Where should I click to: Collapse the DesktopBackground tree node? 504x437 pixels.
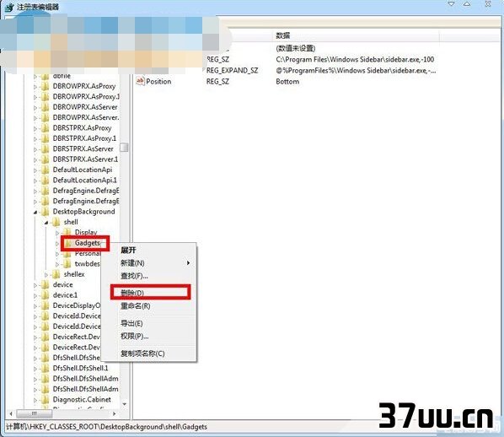click(x=35, y=212)
